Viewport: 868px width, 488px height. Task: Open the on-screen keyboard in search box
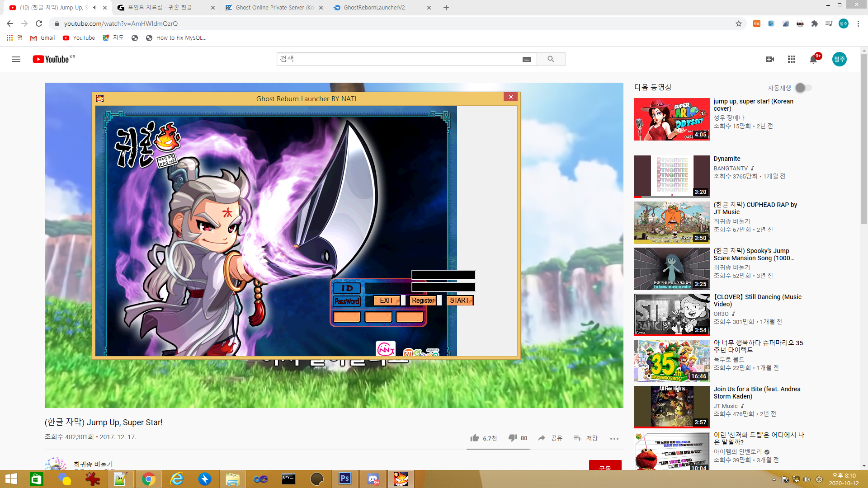pos(527,59)
